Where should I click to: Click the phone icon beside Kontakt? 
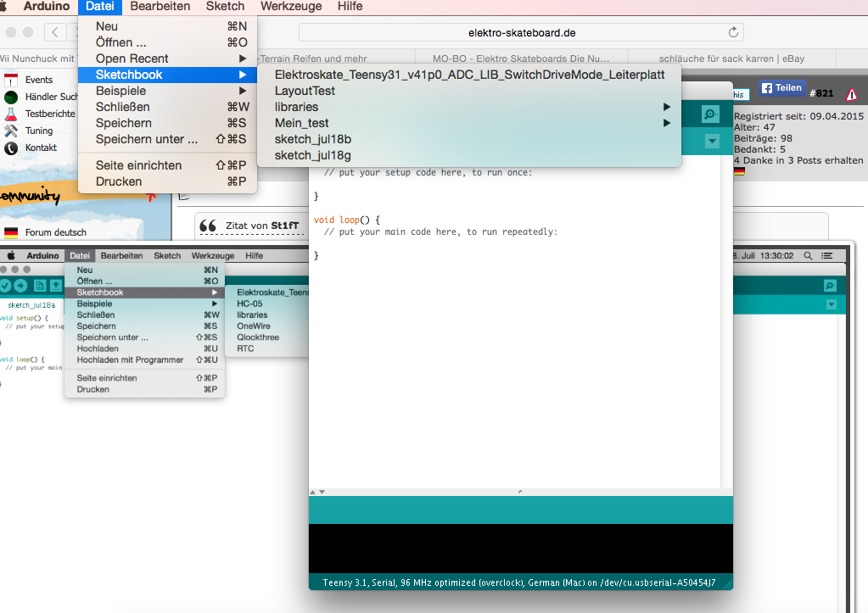tap(11, 148)
